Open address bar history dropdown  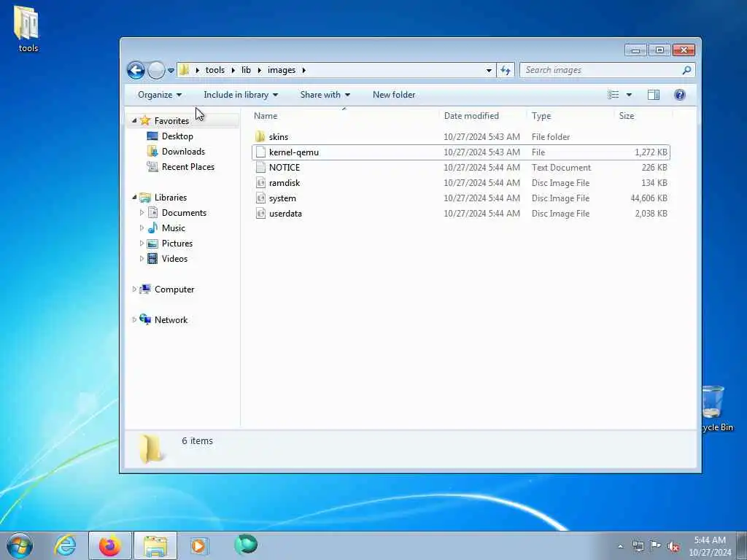point(489,71)
